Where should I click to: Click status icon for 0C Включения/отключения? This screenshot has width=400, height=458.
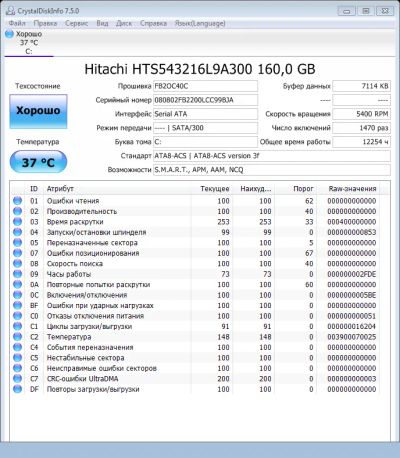click(x=17, y=295)
